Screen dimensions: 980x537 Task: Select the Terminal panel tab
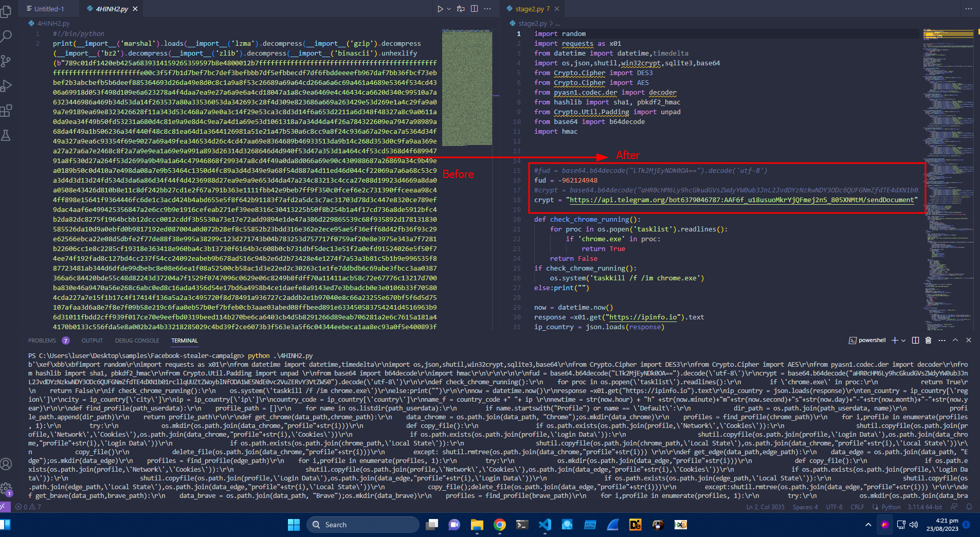185,341
